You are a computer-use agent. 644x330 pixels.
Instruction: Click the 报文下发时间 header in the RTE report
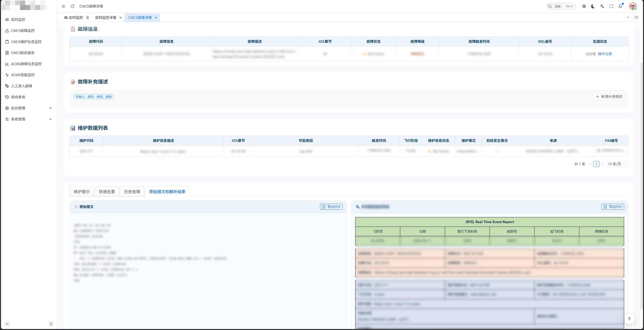467,231
